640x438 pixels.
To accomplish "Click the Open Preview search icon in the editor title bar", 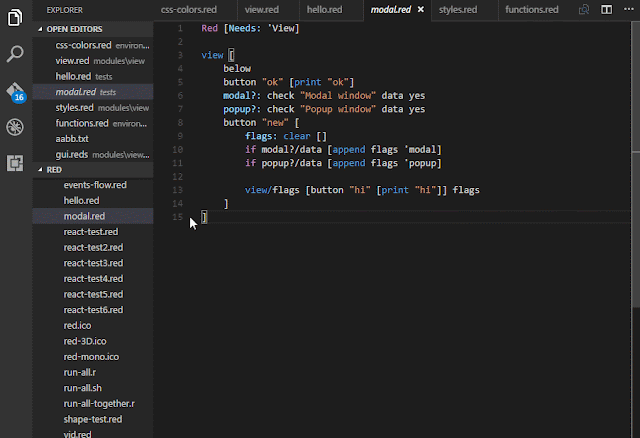I will click(x=584, y=9).
